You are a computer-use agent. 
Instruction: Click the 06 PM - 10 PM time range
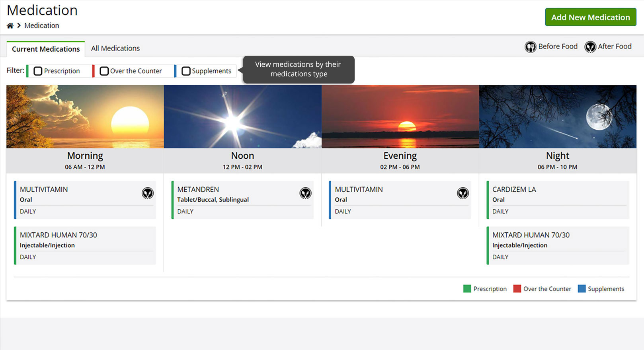558,167
